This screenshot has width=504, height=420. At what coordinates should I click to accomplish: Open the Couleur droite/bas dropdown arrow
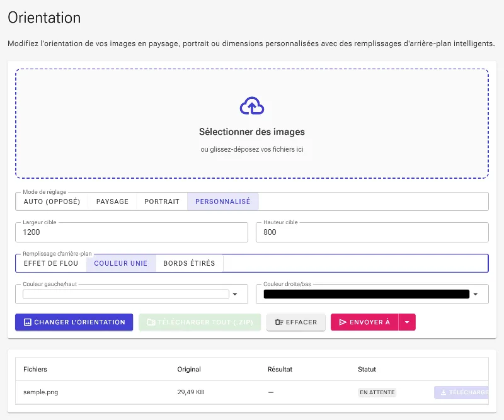[x=476, y=294]
